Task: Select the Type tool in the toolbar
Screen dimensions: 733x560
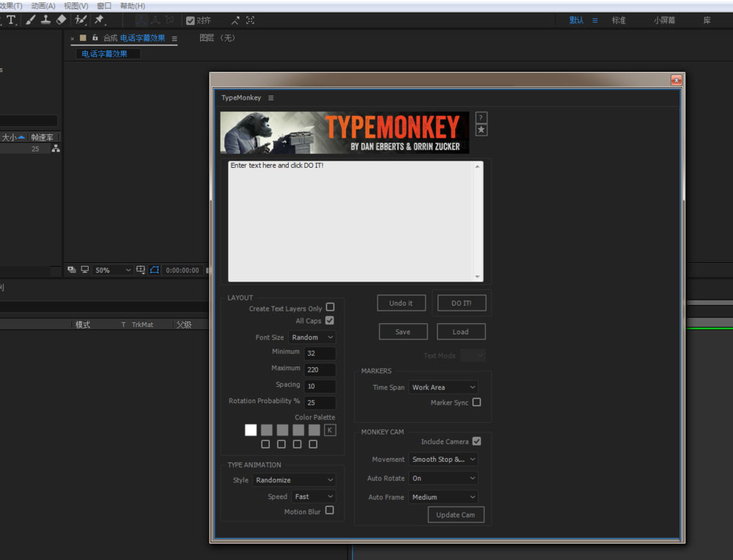Action: pos(11,21)
